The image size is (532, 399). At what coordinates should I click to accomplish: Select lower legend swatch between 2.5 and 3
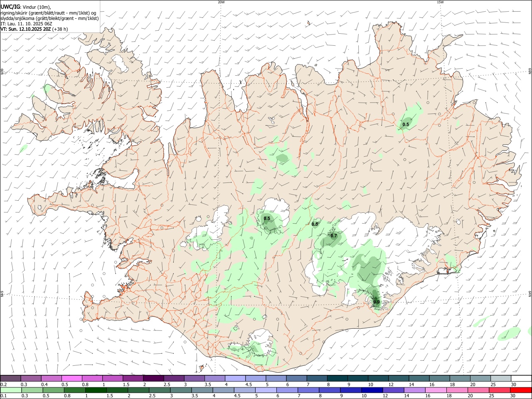tap(160, 390)
